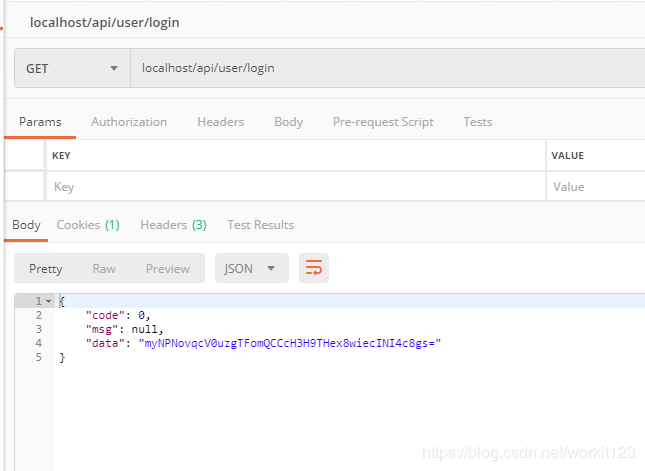Open the Tests tab
Image resolution: width=645 pixels, height=471 pixels.
pyautogui.click(x=477, y=122)
